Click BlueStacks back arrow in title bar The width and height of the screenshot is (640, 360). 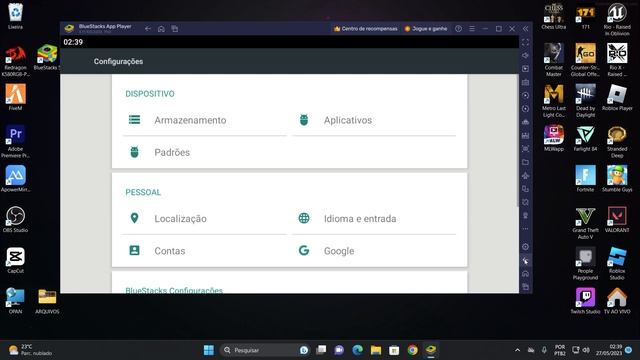[148, 29]
